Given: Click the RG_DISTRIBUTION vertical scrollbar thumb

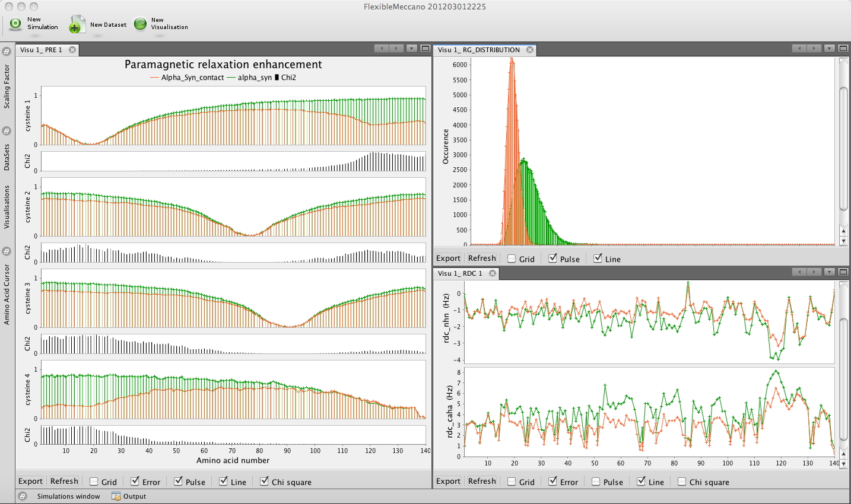Looking at the screenshot, I should (843, 148).
